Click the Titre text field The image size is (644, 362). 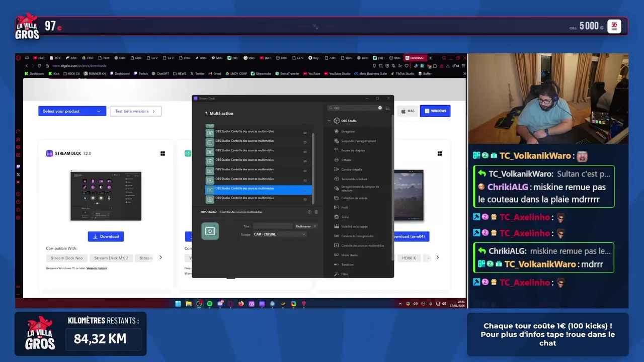[x=272, y=226]
